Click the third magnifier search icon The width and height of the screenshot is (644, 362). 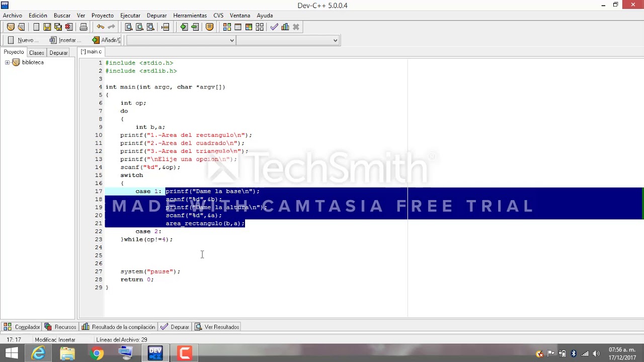[x=150, y=27]
